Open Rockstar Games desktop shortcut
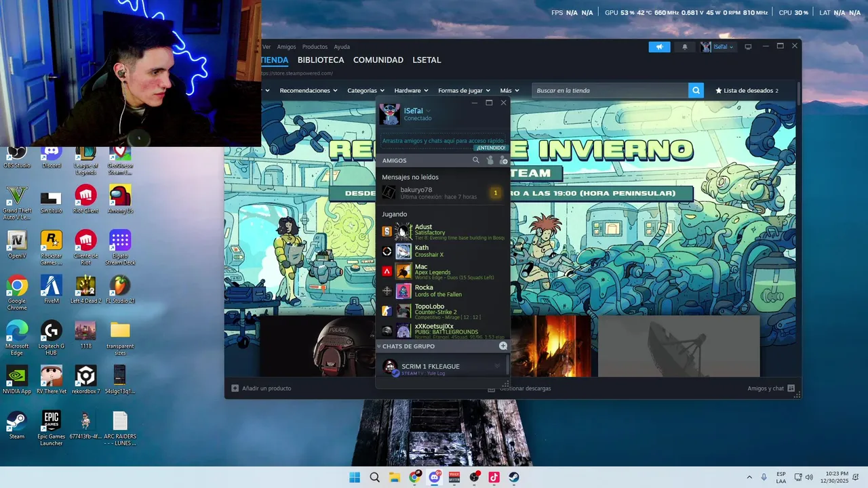 (x=52, y=247)
